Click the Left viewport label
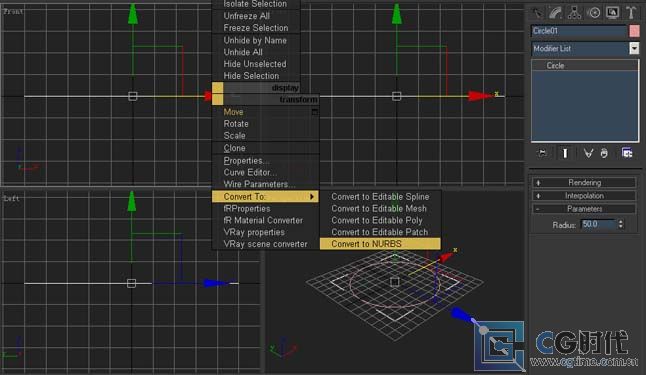This screenshot has height=375, width=646. [x=11, y=198]
